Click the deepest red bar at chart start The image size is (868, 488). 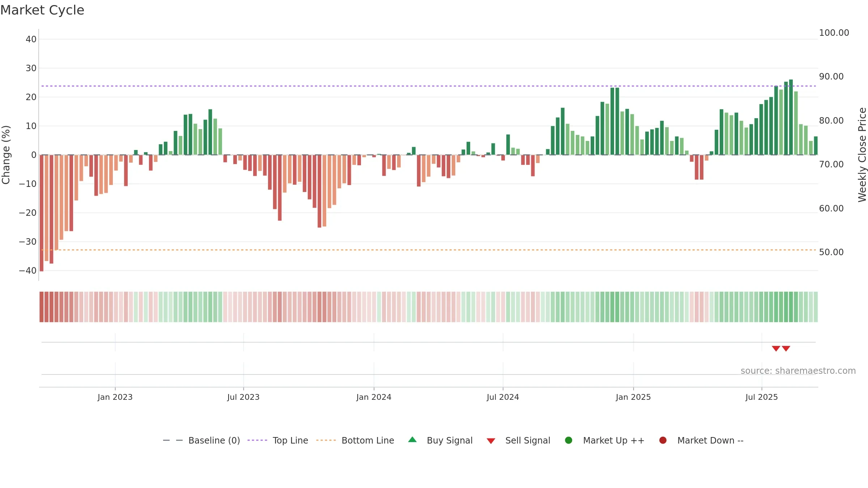tap(42, 213)
